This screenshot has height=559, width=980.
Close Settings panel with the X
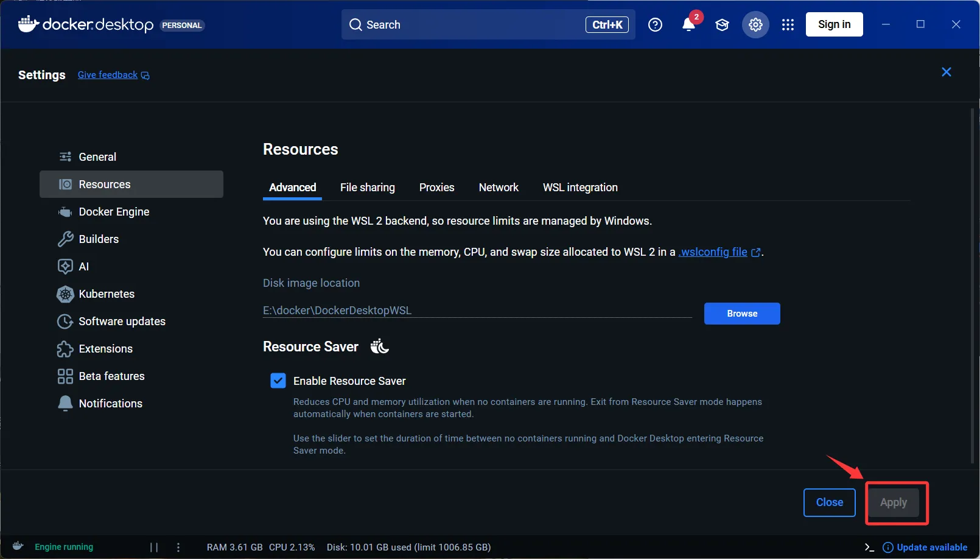947,72
